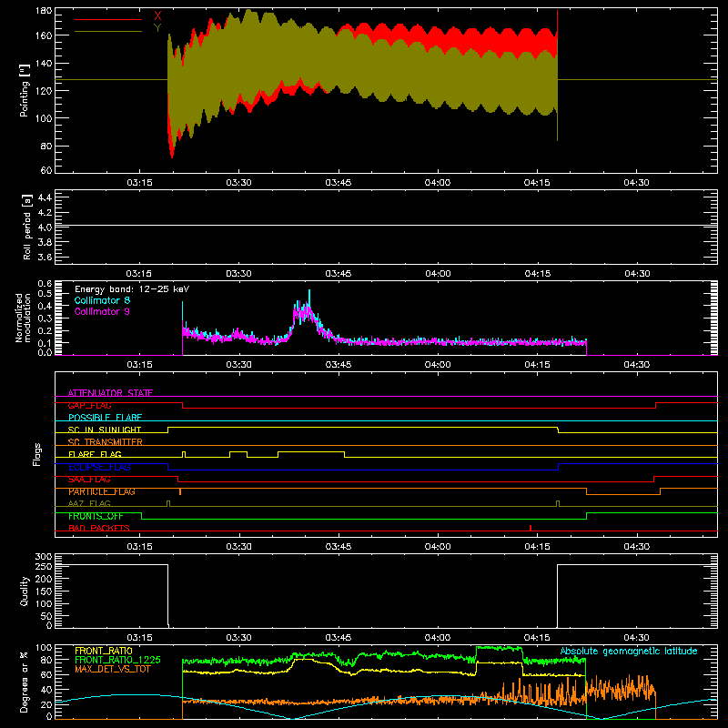Click the 'Degrees or %' axis title

25,682
